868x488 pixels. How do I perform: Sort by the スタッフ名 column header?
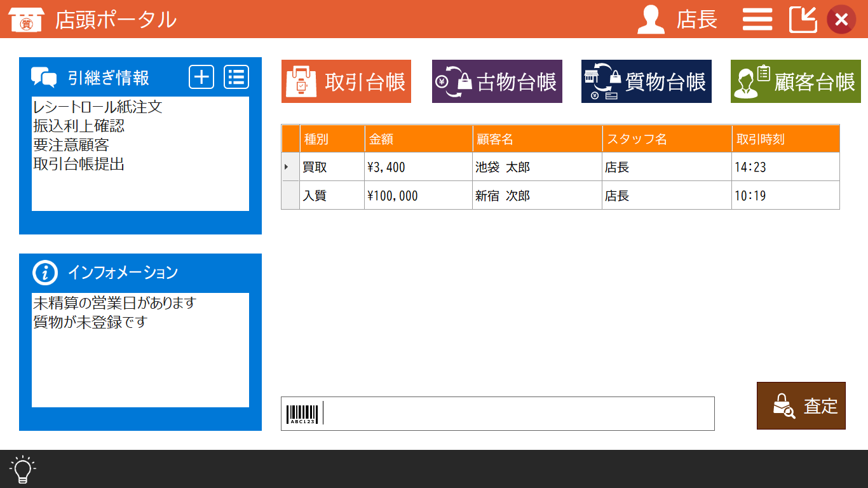pyautogui.click(x=667, y=139)
